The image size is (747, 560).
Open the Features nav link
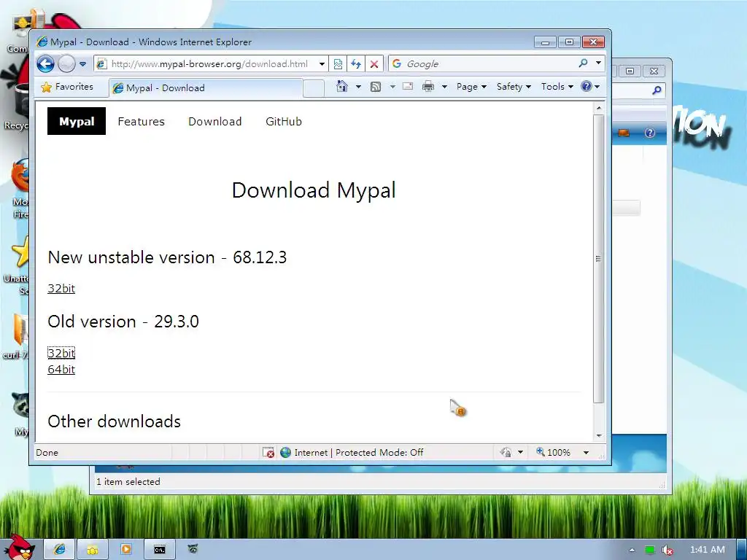[141, 122]
